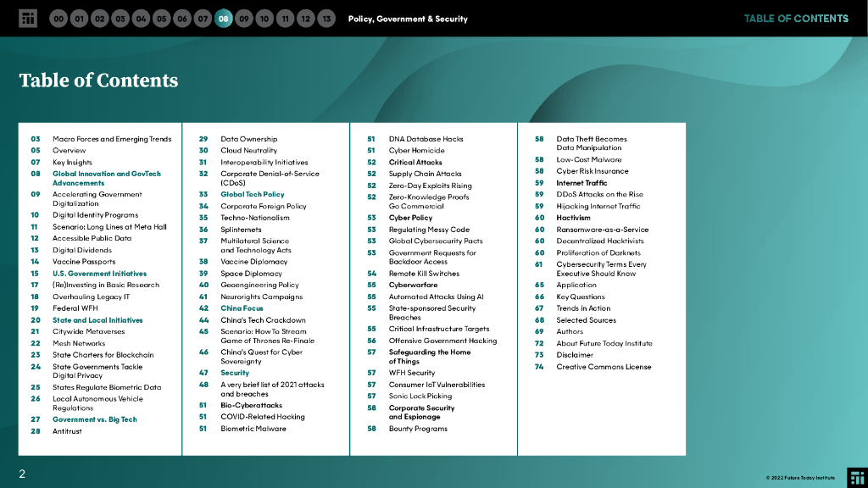Click the Future Today Institute logo top-left
Screen dimensions: 868x488
tap(28, 19)
